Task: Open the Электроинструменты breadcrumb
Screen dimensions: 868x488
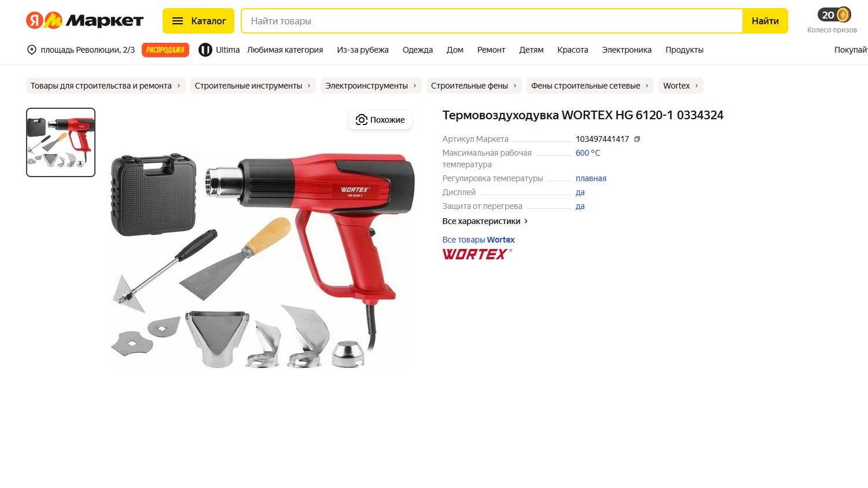Action: coord(371,86)
